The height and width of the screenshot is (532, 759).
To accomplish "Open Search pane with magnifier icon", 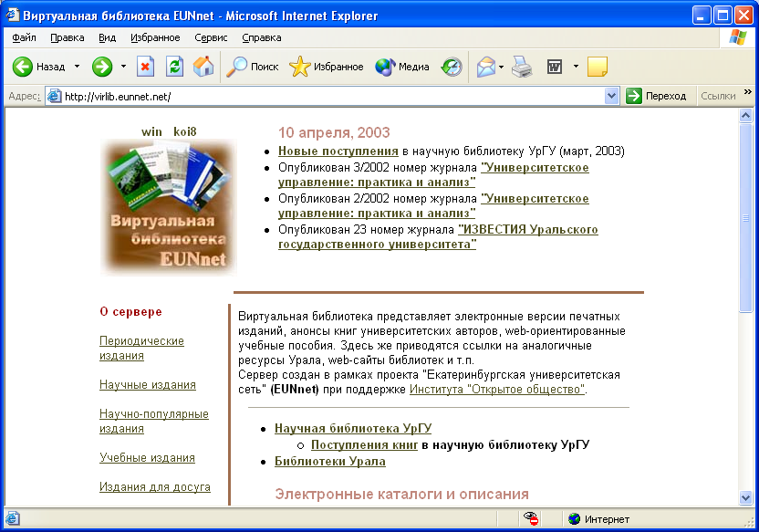I will 236,67.
